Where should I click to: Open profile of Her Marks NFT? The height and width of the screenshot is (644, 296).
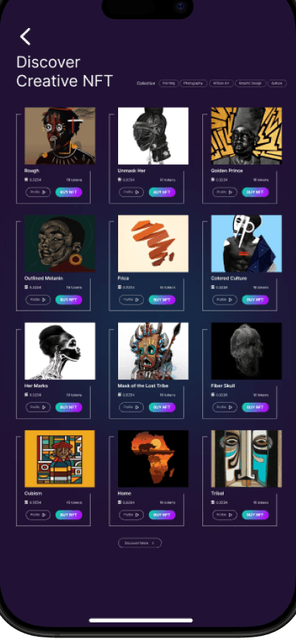(38, 407)
